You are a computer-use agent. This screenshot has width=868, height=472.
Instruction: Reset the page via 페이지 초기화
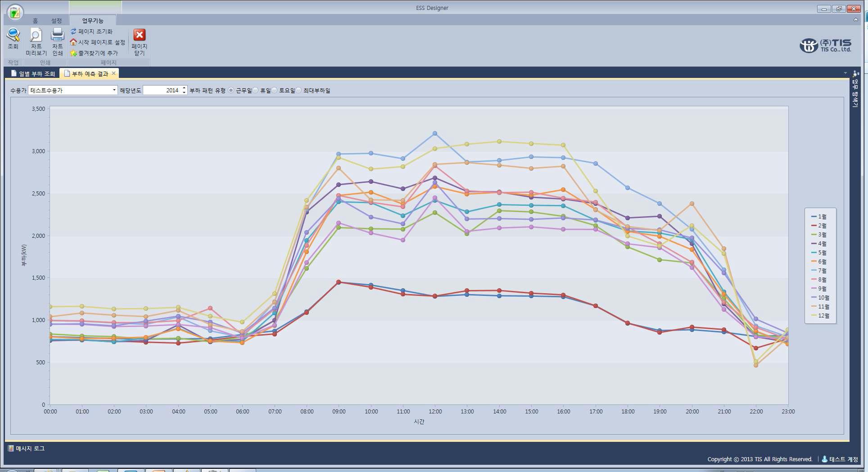click(92, 32)
